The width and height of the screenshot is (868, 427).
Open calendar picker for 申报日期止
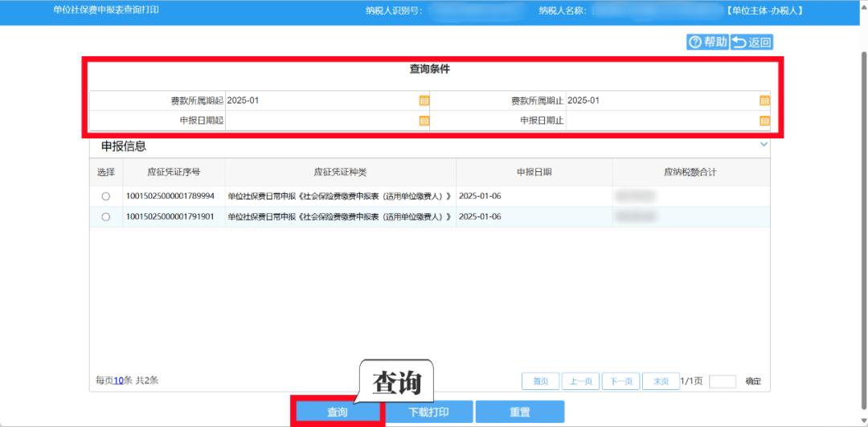pos(764,121)
